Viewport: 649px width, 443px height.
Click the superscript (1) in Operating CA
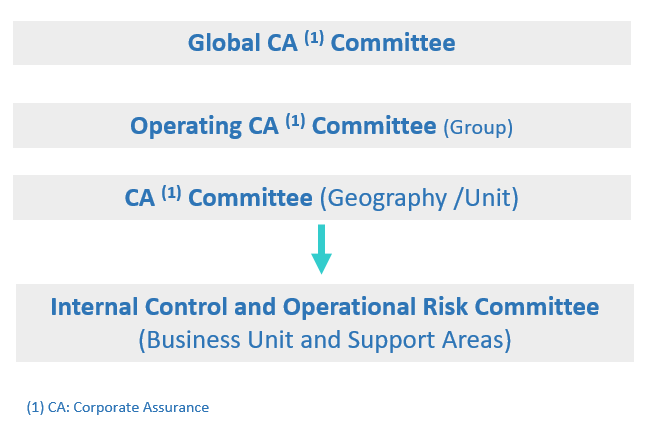click(295, 121)
